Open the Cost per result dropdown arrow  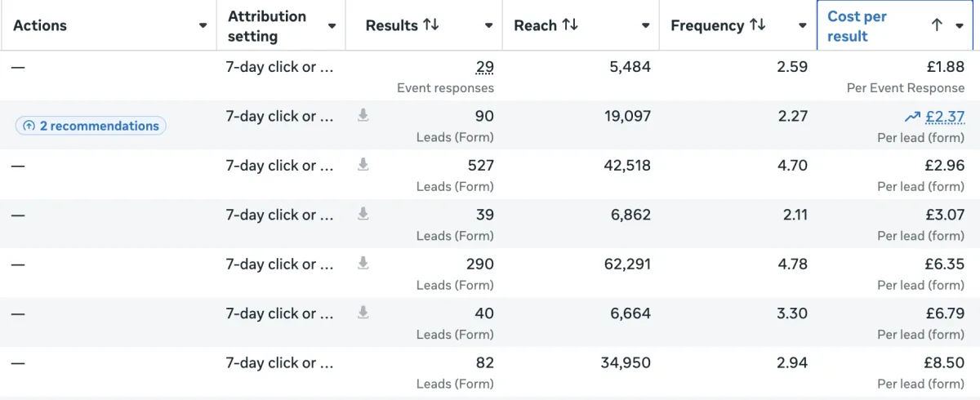click(960, 25)
